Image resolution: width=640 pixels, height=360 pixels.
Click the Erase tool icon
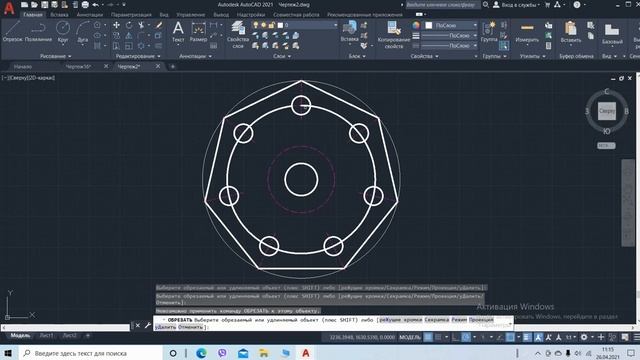point(159,25)
